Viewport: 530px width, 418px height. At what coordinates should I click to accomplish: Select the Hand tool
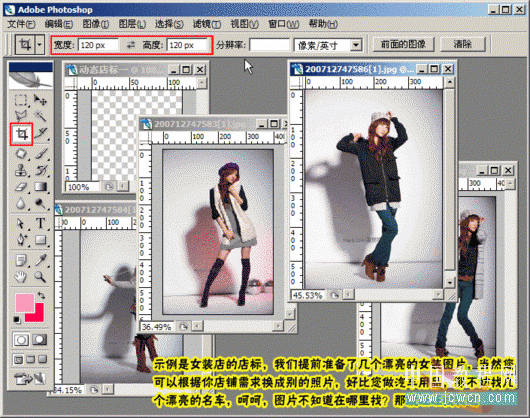[x=21, y=277]
